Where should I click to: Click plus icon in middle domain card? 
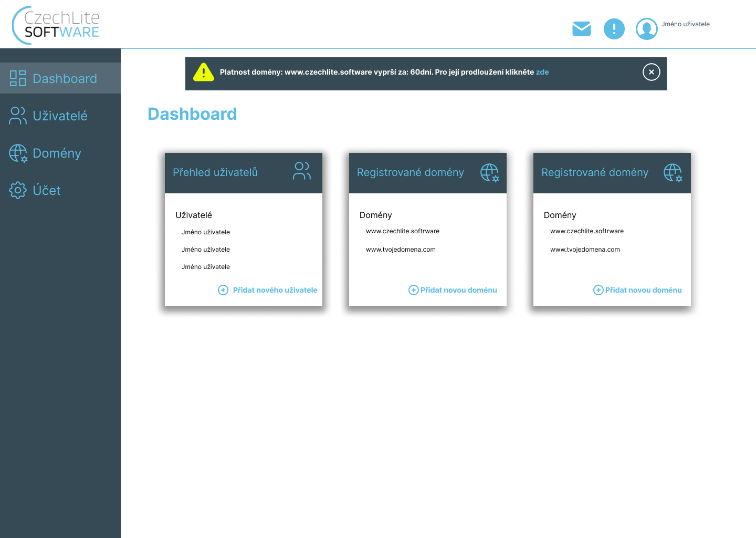(x=414, y=290)
